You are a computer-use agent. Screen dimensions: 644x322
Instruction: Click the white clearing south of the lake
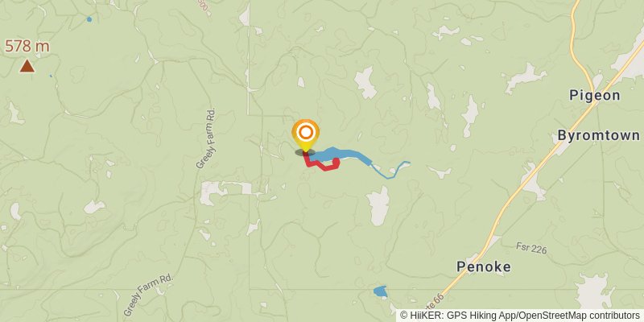pyautogui.click(x=378, y=205)
